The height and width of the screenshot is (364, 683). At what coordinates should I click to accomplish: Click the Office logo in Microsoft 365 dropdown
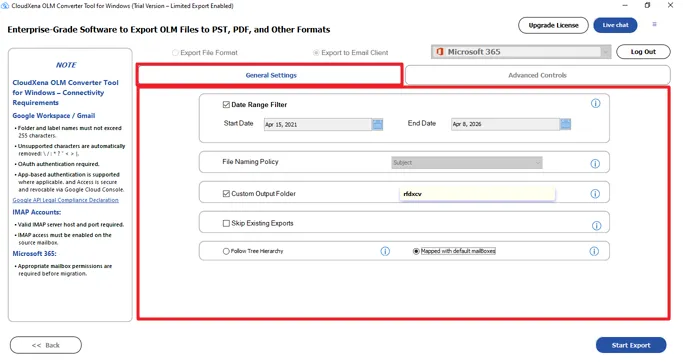click(x=440, y=52)
